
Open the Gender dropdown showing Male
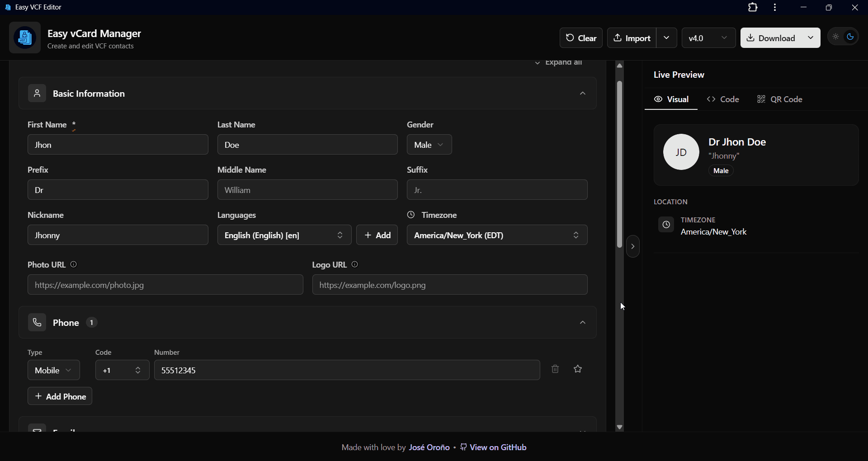429,145
